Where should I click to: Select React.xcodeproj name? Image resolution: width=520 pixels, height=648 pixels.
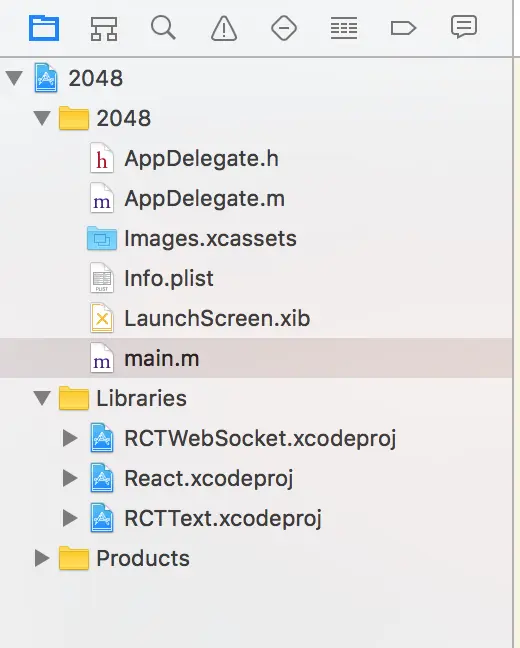pyautogui.click(x=209, y=479)
